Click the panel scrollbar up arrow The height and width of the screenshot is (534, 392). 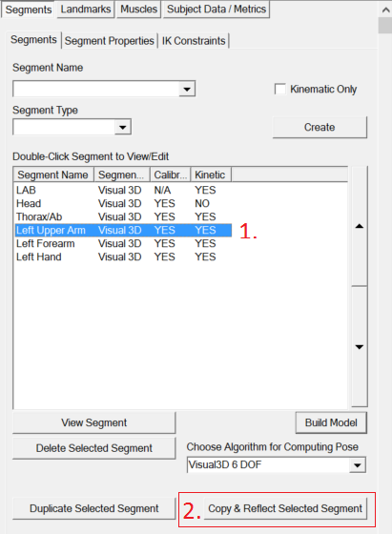pyautogui.click(x=385, y=10)
